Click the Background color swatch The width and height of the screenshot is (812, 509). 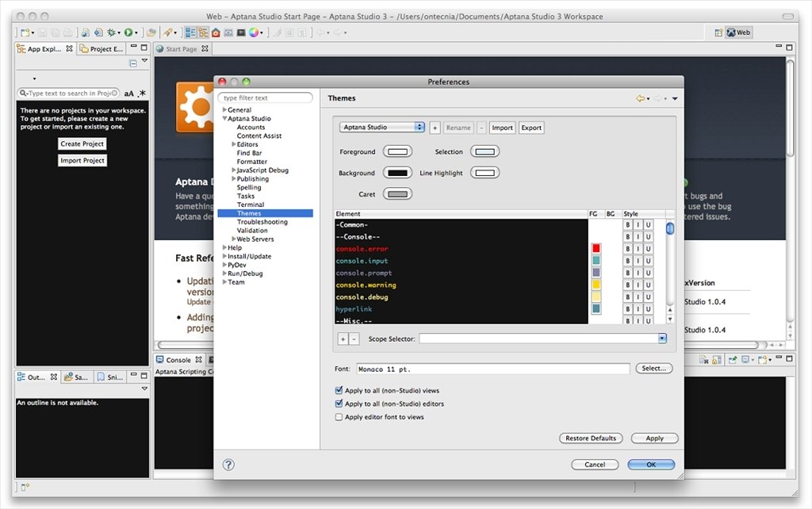398,172
